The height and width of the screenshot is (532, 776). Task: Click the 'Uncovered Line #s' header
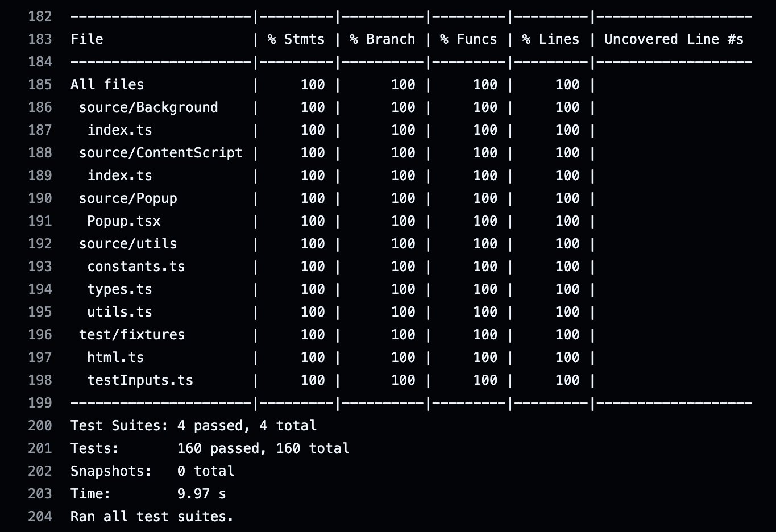point(674,39)
